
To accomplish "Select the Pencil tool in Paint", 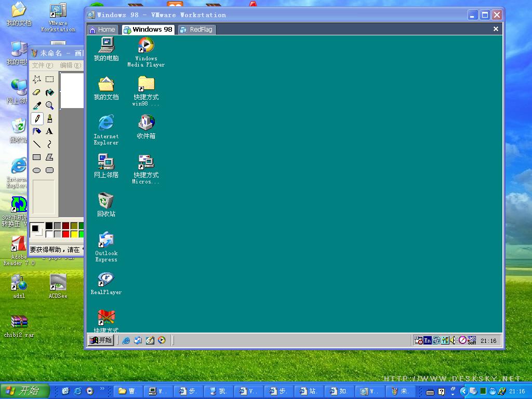I will 37,118.
